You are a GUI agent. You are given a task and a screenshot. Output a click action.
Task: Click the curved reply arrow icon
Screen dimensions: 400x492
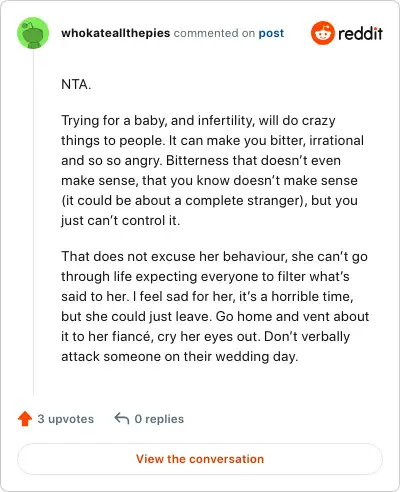point(122,418)
